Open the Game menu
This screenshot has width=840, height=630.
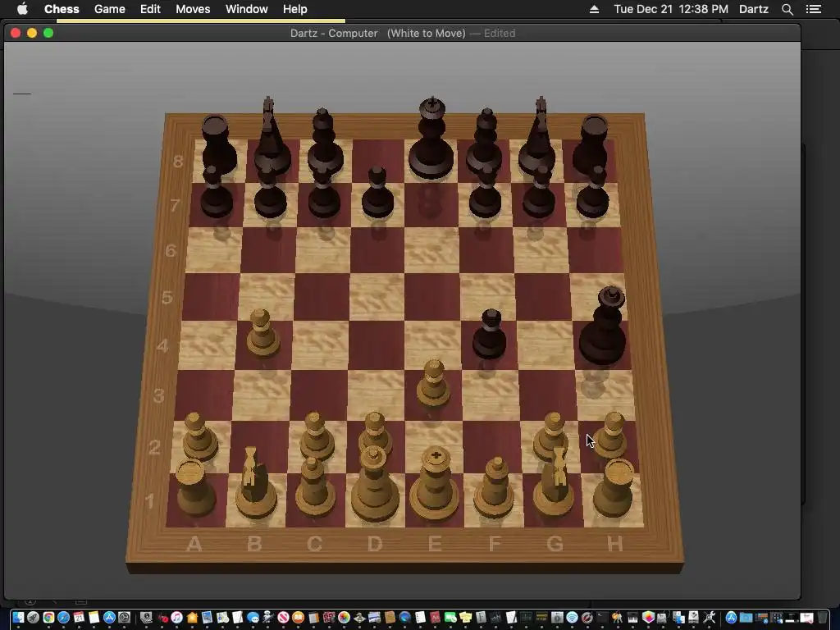tap(110, 9)
